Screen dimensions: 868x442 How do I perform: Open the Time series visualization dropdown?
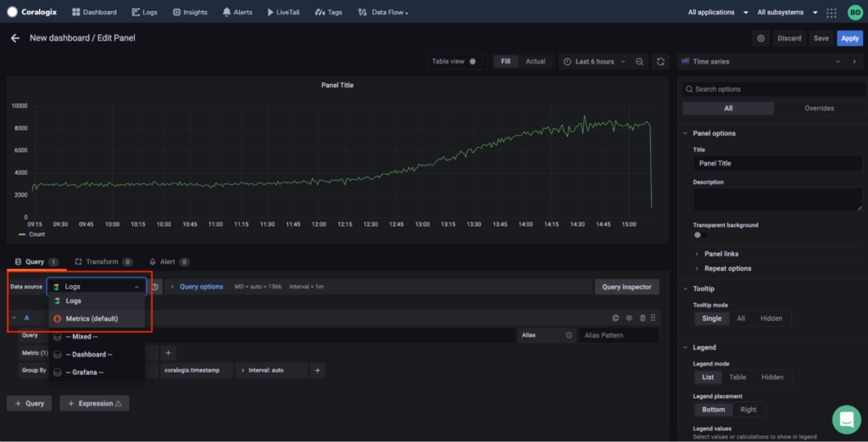[760, 61]
